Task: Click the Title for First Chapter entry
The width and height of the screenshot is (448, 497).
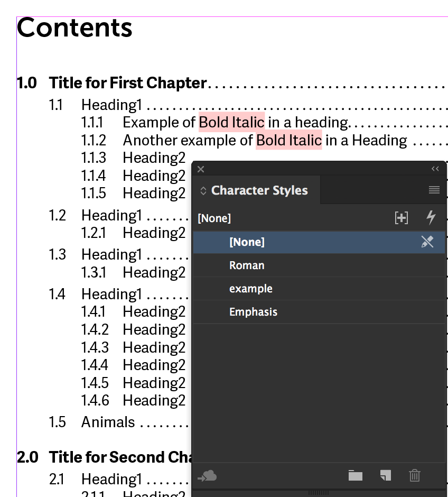Action: [127, 83]
